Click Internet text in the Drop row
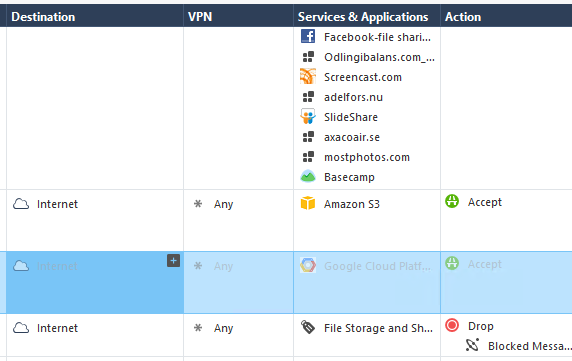The width and height of the screenshot is (572, 361). pyautogui.click(x=57, y=328)
